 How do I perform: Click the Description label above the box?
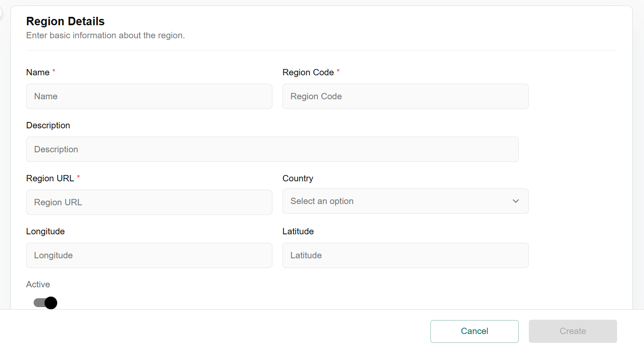(x=48, y=125)
